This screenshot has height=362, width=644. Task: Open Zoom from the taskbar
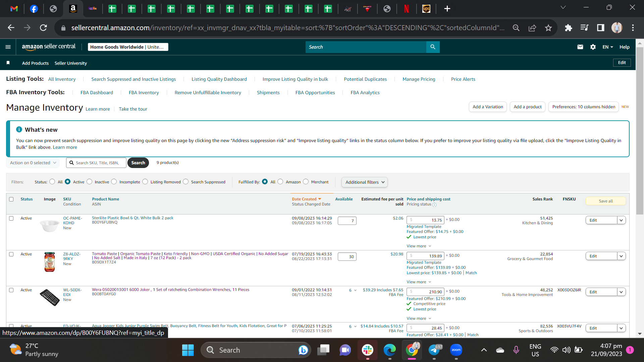coord(456,350)
